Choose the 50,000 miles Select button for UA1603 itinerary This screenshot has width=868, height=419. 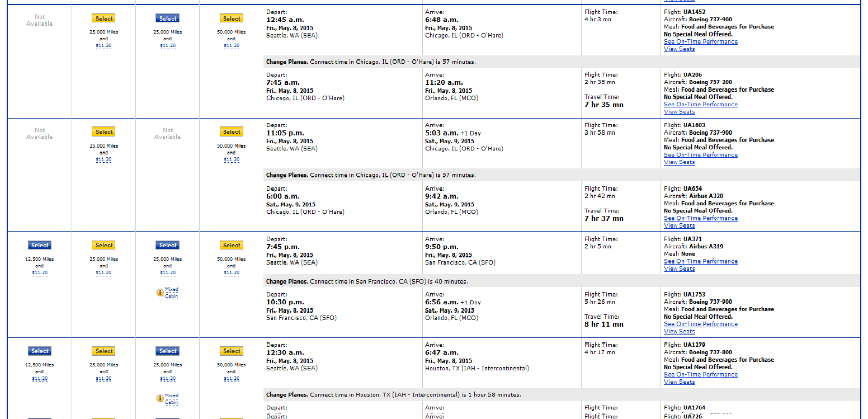pos(232,132)
